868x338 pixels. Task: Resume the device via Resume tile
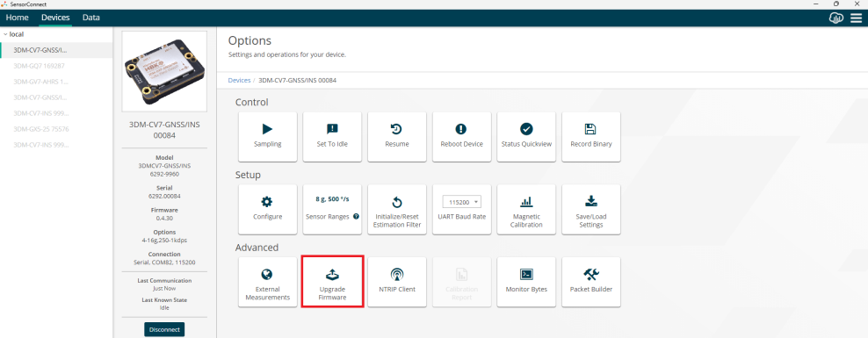(x=397, y=137)
